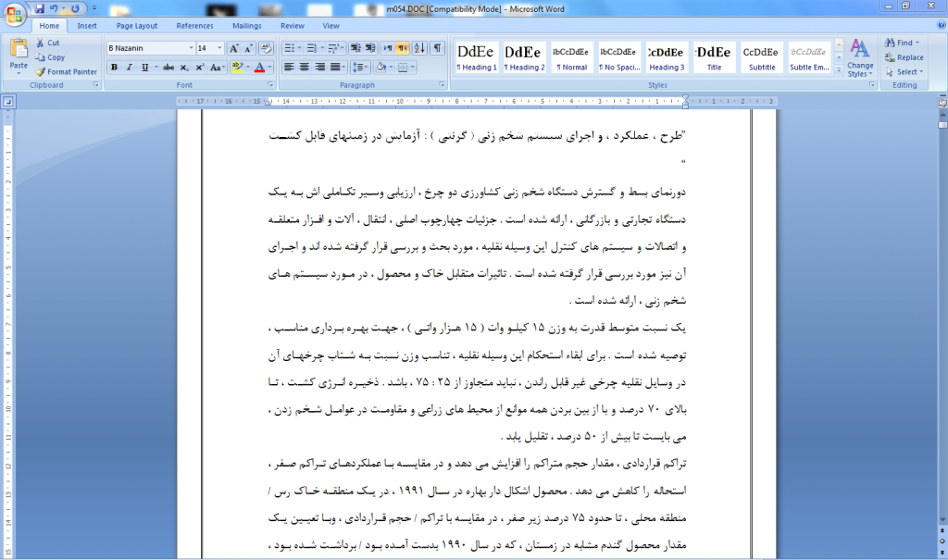Click the Format Painter tool
Image resolution: width=948 pixels, height=560 pixels.
coord(66,72)
